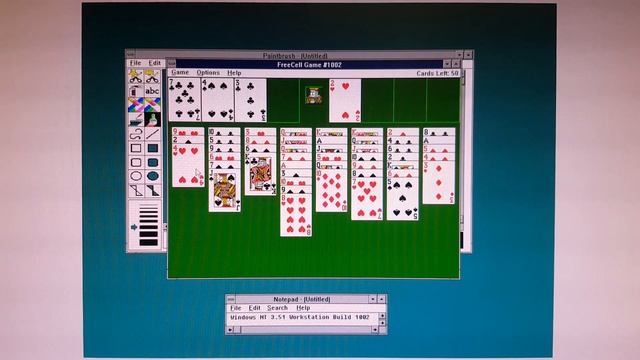Select the Scissors free-form cutout tool in Paintbrush
Screen dimensions: 640x360
pyautogui.click(x=136, y=77)
